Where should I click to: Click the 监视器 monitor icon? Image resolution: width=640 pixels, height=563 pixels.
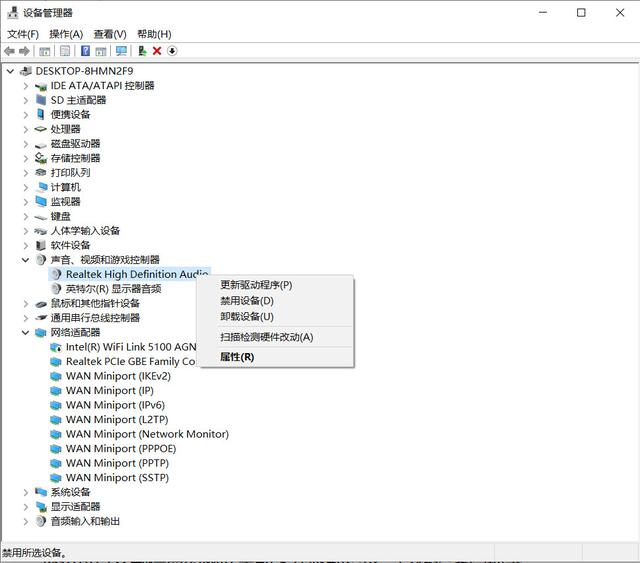point(41,201)
